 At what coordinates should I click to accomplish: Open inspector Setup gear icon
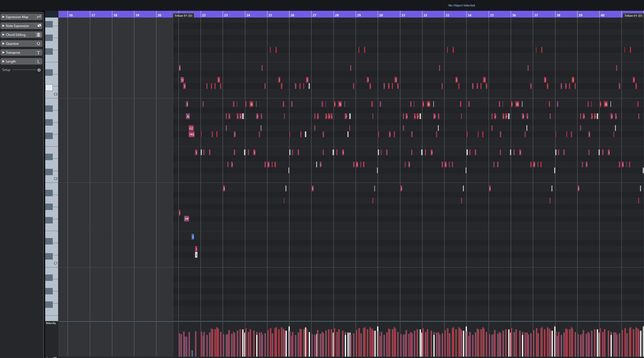click(39, 70)
